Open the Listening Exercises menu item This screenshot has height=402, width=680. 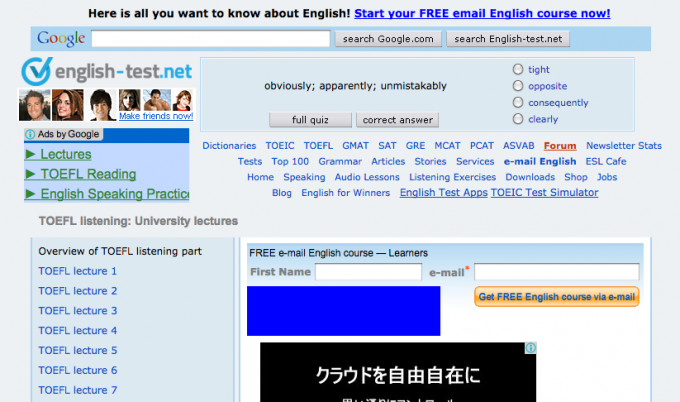click(x=452, y=177)
